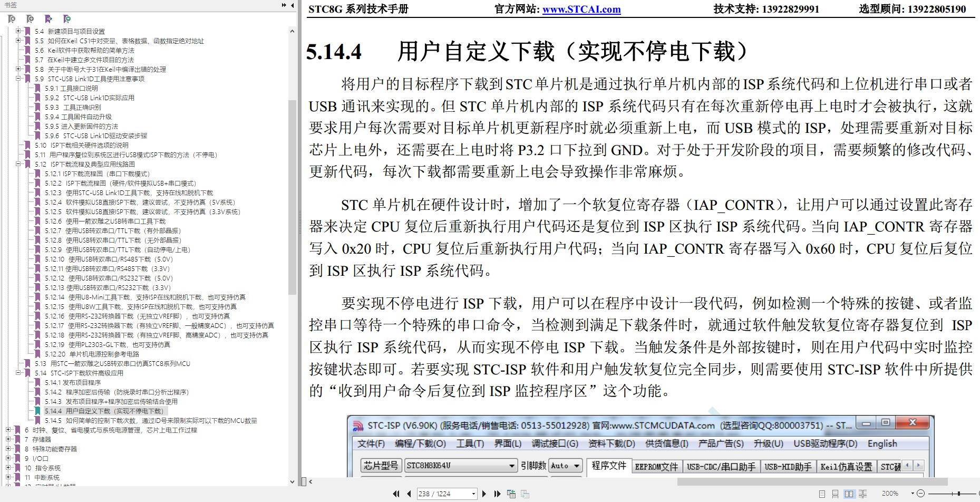Screen dimensions: 980x502
Task: Collapse the 5.12 ISP下载流程 bookmark
Action: (x=18, y=164)
